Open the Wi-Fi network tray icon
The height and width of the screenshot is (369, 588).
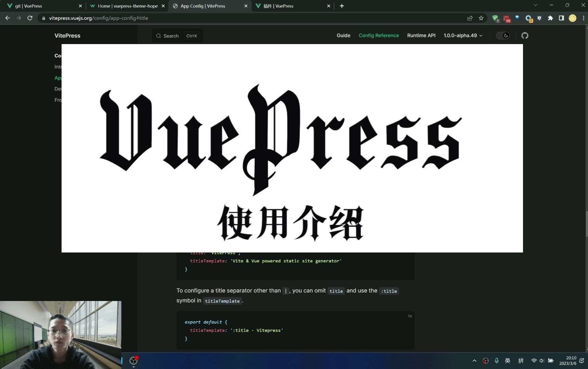tap(534, 360)
